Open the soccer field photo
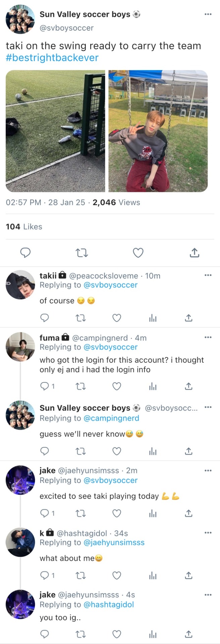 click(x=55, y=131)
